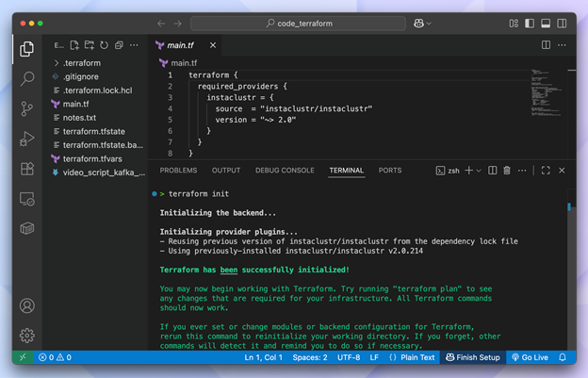Viewport: 588px width, 378px height.
Task: Switch to the PORTS panel tab
Action: coord(390,171)
